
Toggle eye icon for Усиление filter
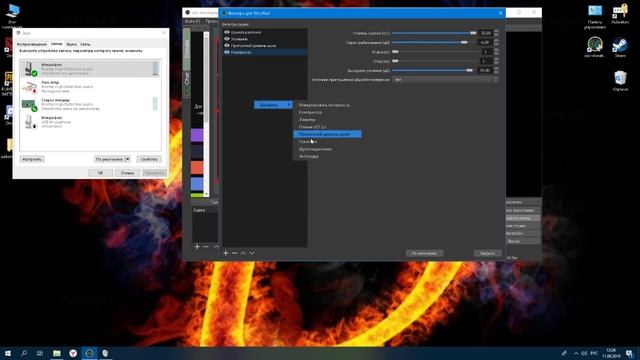click(227, 39)
